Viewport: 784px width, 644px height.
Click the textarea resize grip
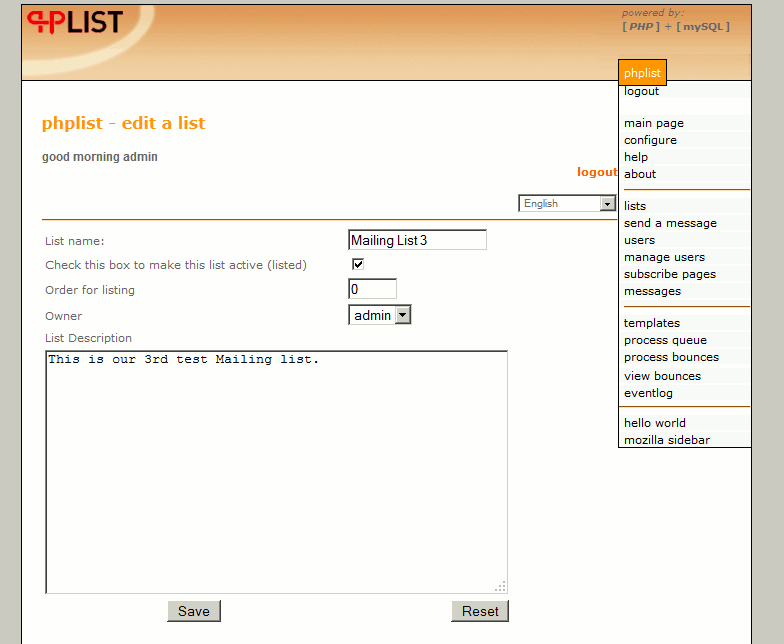[x=500, y=586]
